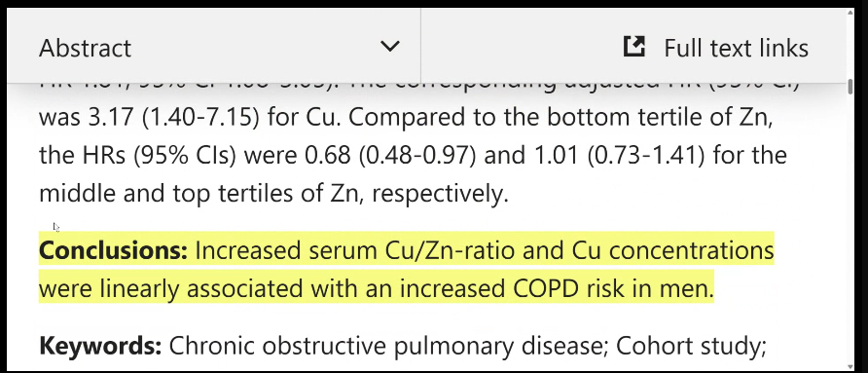Click the vertical scrollbar thumb
868x373 pixels.
tap(850, 87)
